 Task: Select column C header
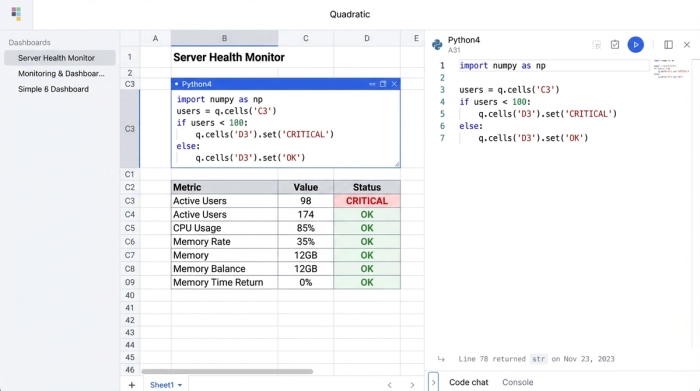tap(305, 38)
